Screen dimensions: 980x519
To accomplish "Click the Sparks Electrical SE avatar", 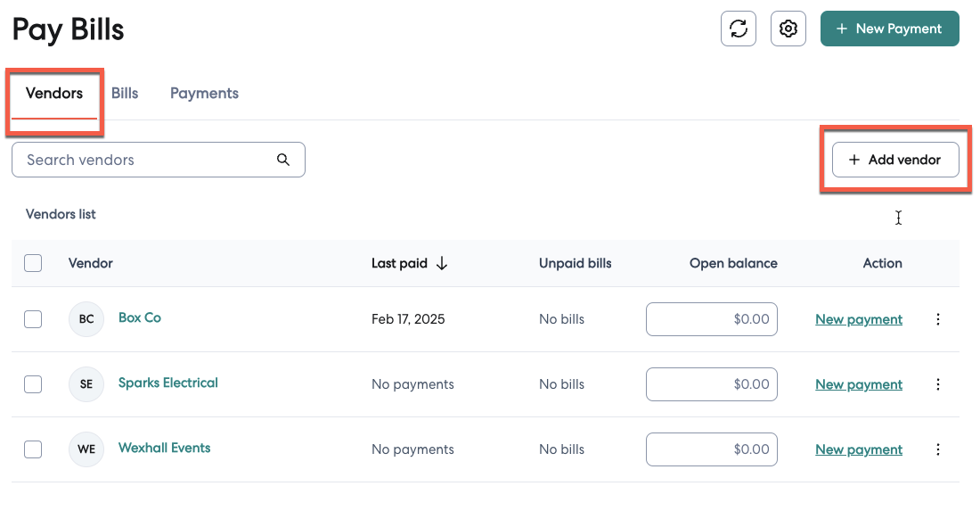I will tap(86, 384).
